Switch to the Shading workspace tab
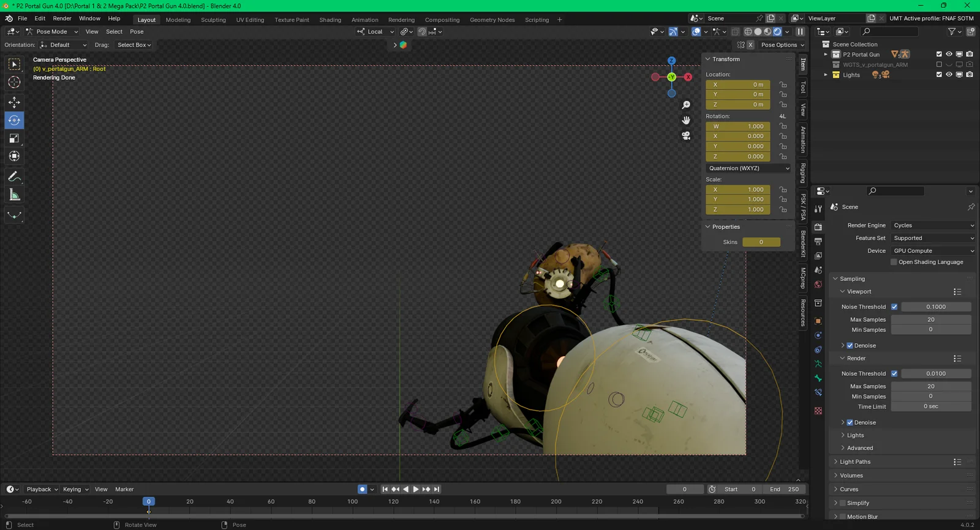The width and height of the screenshot is (980, 530). 330,20
